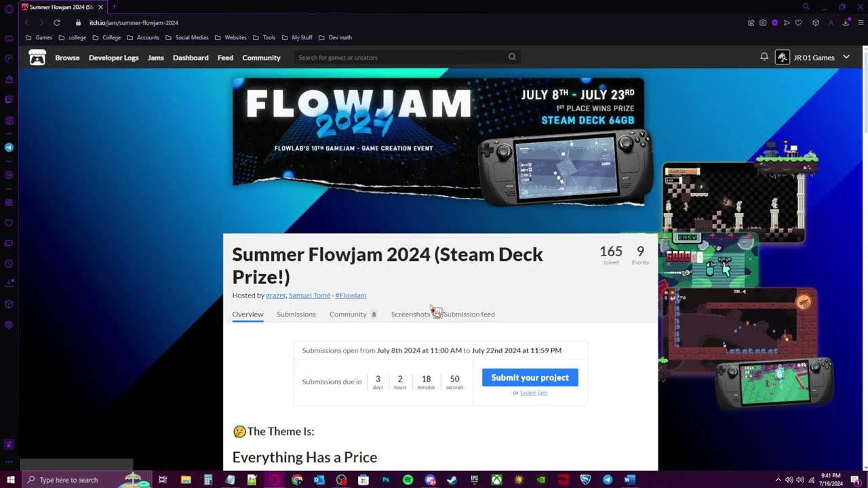Expand the JR 01 Games account dropdown

846,57
